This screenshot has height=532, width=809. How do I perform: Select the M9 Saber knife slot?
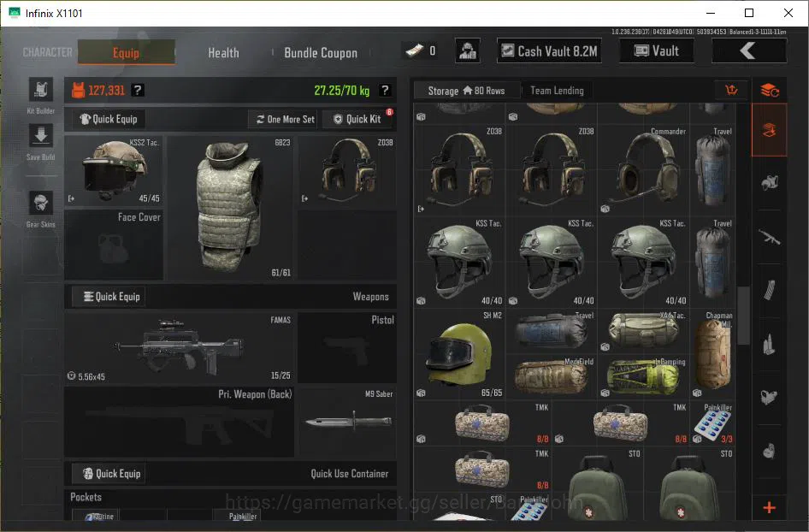[347, 422]
